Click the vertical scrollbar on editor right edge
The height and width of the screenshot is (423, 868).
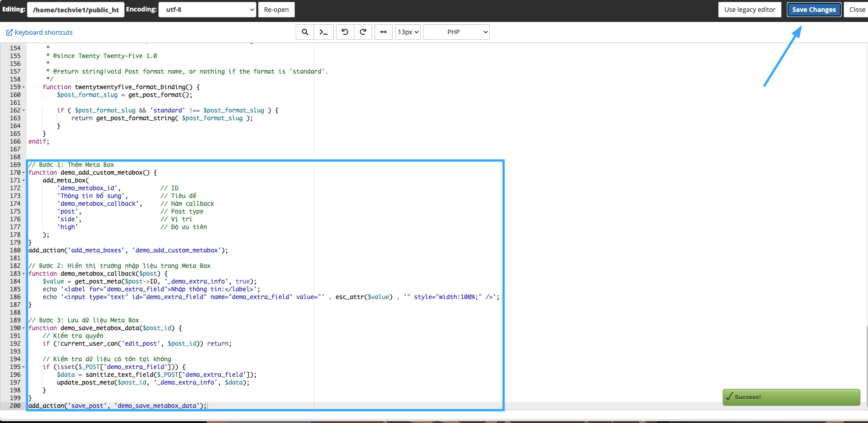tap(866, 366)
